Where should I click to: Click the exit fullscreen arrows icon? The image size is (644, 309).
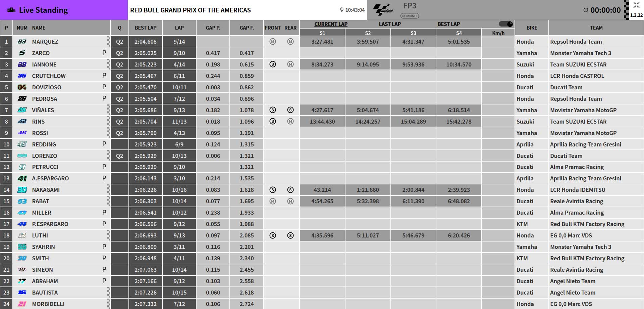[x=636, y=5]
